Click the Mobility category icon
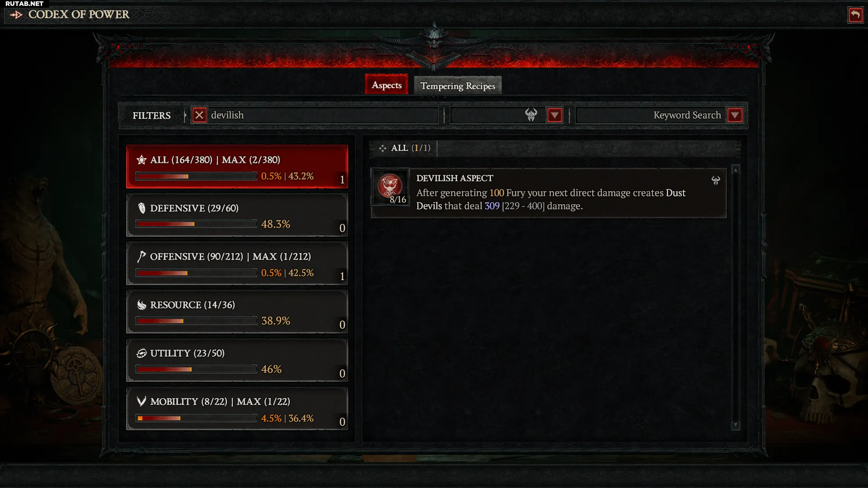The image size is (868, 488). (142, 401)
